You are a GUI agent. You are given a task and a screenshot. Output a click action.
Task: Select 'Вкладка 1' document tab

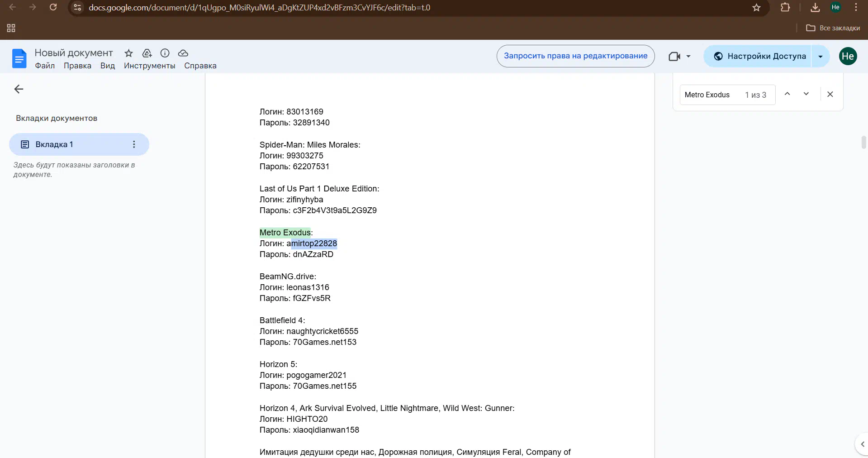[x=79, y=144]
